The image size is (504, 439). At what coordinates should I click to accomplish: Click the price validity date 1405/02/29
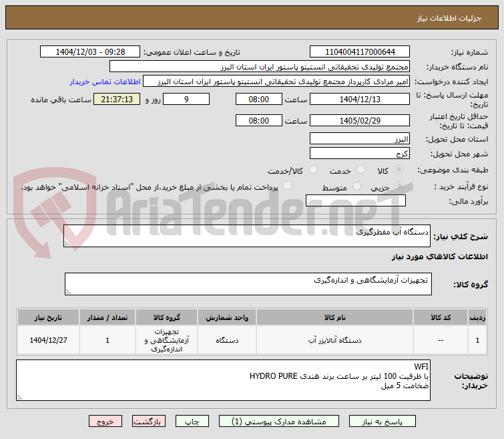360,121
